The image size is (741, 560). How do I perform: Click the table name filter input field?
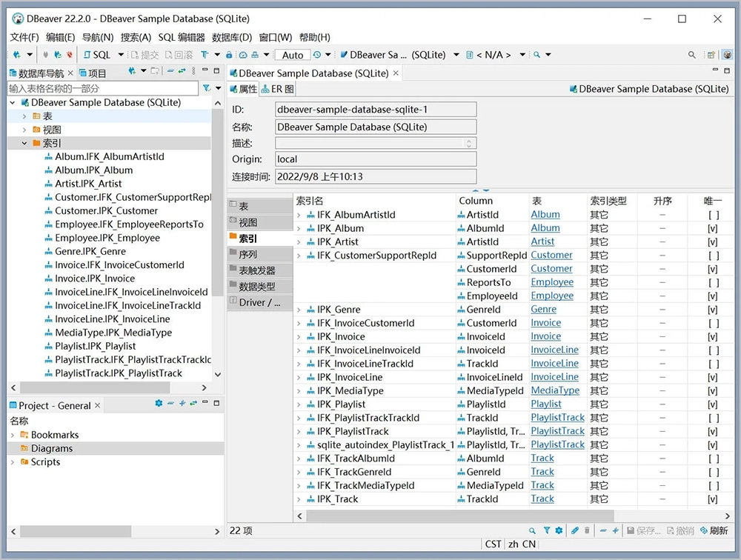(102, 88)
